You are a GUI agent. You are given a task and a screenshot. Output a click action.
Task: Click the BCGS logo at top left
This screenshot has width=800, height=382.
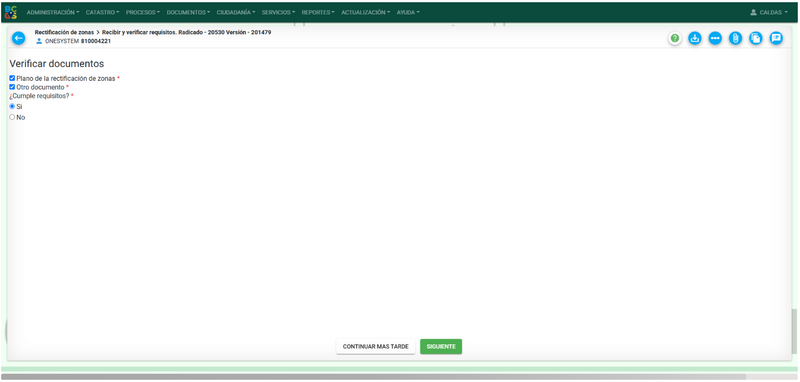coord(11,12)
